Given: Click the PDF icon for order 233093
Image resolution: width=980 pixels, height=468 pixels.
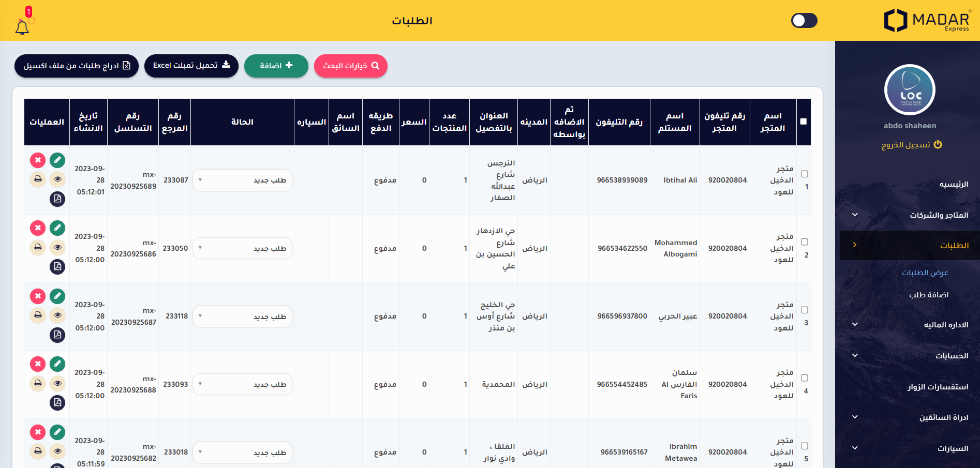Looking at the screenshot, I should 57,402.
